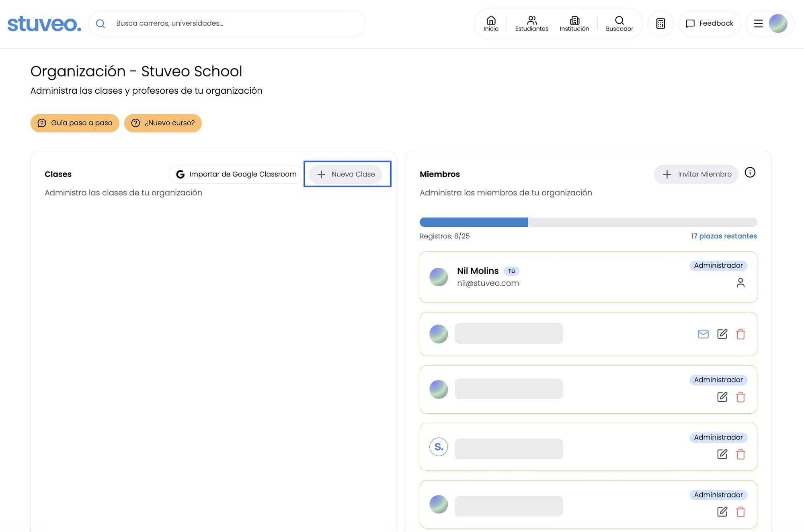Click the 'nil@stuveo.com' email text
This screenshot has height=532, width=804.
[x=488, y=283]
